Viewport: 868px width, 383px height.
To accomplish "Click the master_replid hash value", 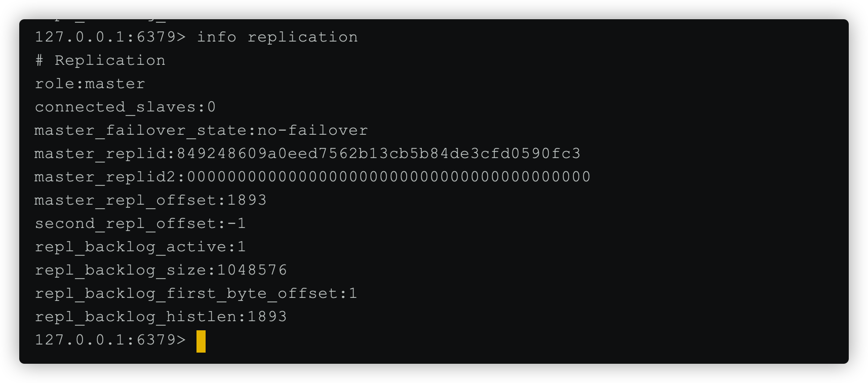I will (x=378, y=154).
